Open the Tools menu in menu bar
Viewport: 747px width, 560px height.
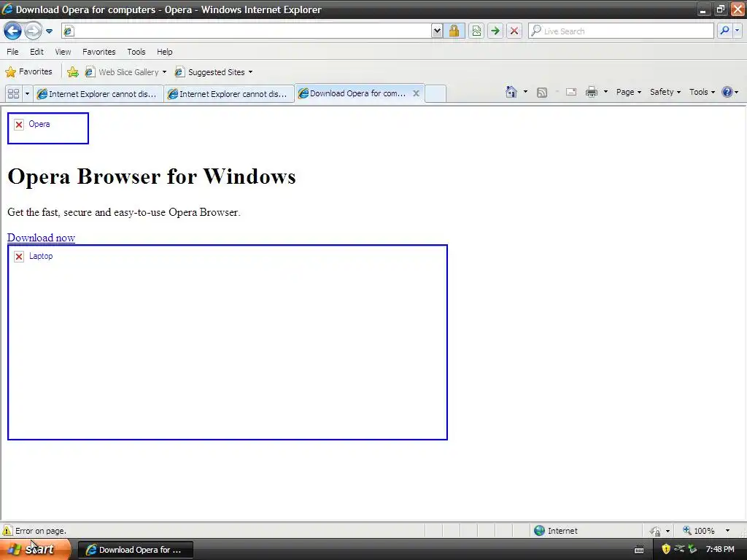[136, 52]
